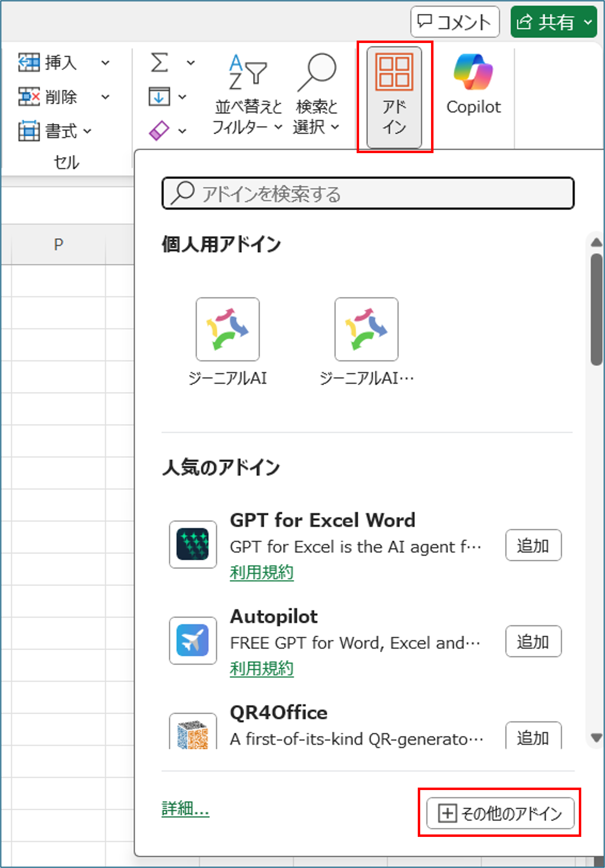Click the FREE GPT for Word description text
The width and height of the screenshot is (605, 868).
355,643
